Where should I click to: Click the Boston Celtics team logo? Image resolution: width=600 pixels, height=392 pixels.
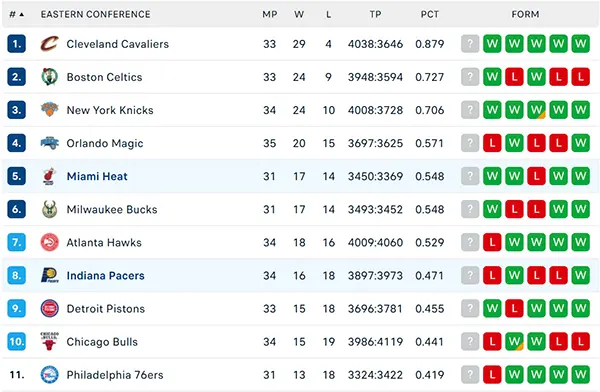pos(49,77)
